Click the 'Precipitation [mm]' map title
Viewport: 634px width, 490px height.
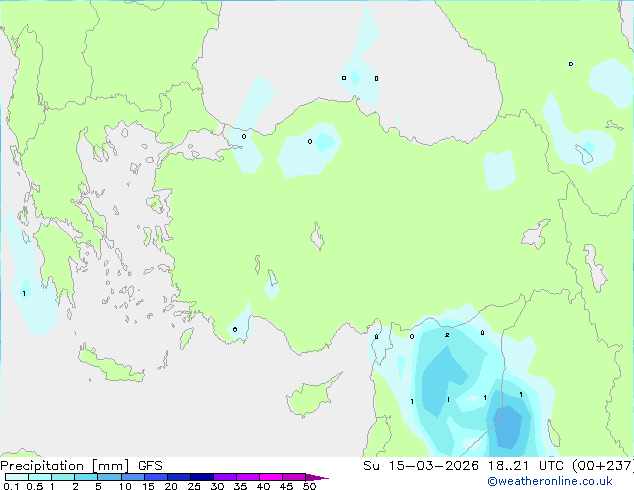[x=65, y=466]
